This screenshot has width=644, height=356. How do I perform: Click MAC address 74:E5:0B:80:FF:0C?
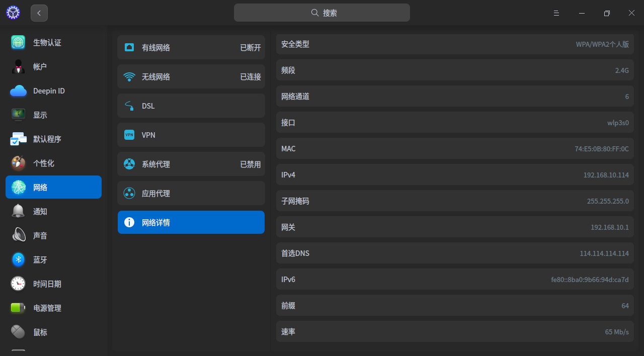coord(602,149)
